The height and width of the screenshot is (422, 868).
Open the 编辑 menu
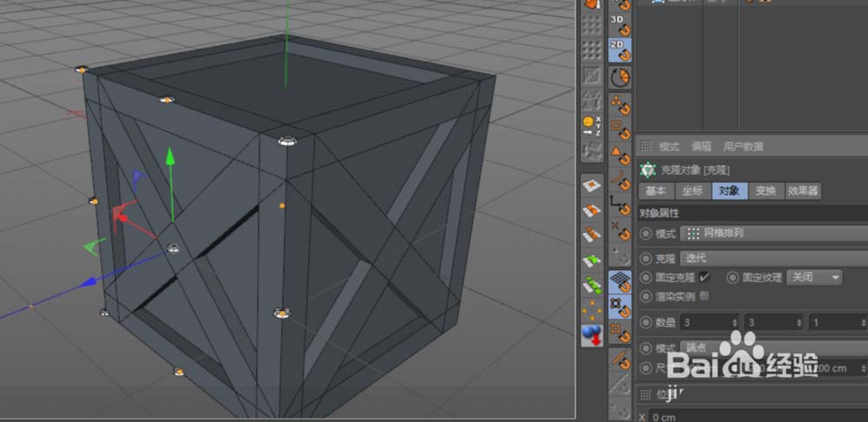click(700, 147)
